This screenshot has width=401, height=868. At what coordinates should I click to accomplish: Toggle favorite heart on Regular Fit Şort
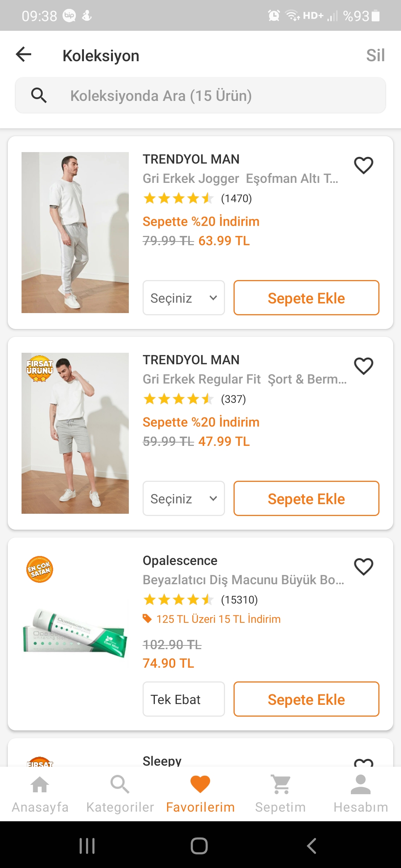[363, 366]
